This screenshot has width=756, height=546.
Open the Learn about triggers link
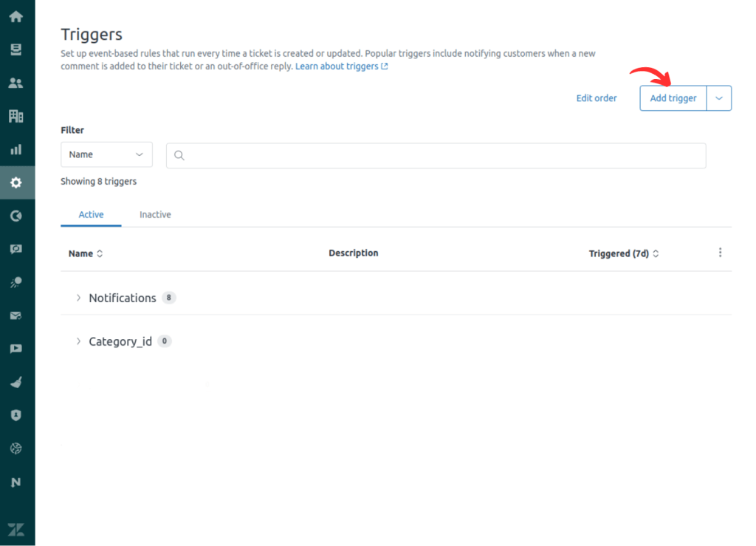coord(341,66)
